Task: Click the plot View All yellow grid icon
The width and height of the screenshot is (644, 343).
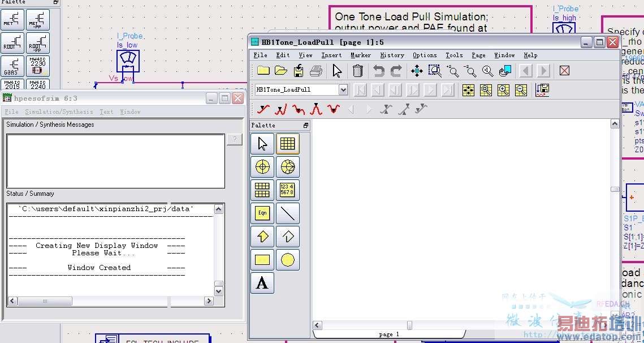Action: (468, 89)
